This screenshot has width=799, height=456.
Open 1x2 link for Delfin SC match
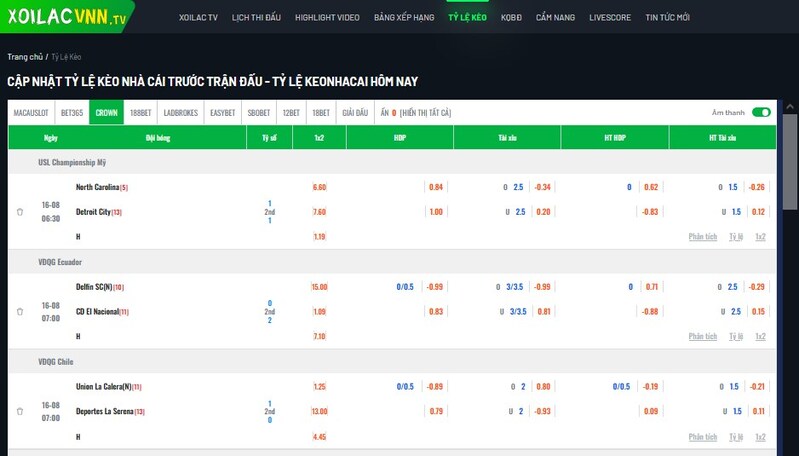(760, 336)
